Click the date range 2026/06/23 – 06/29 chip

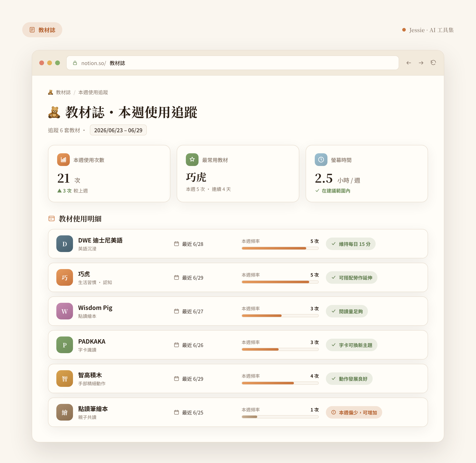118,130
